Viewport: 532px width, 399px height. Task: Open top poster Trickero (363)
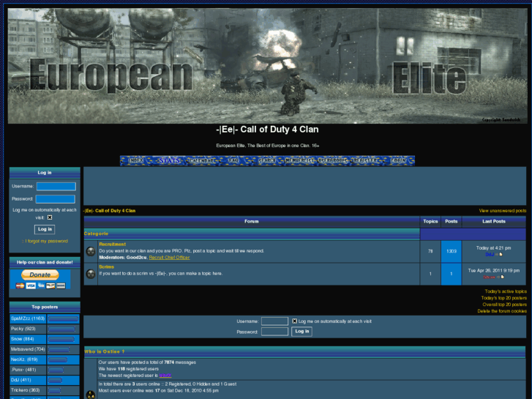(x=25, y=390)
